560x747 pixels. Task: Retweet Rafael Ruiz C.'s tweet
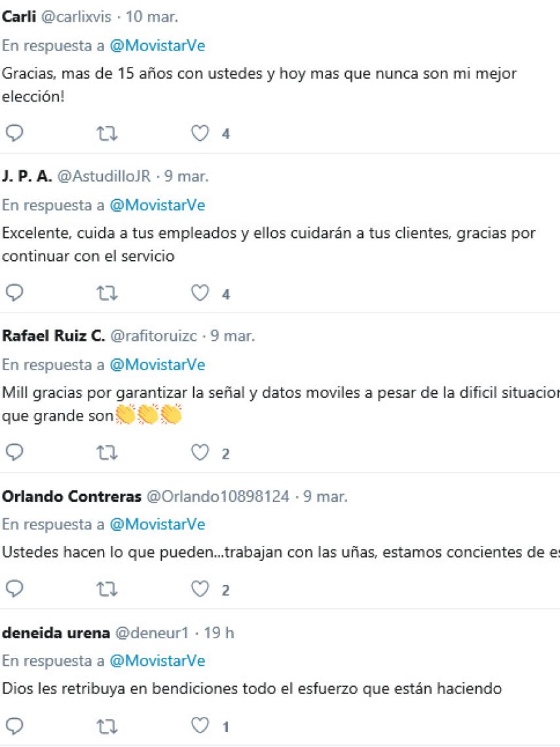coord(107,453)
